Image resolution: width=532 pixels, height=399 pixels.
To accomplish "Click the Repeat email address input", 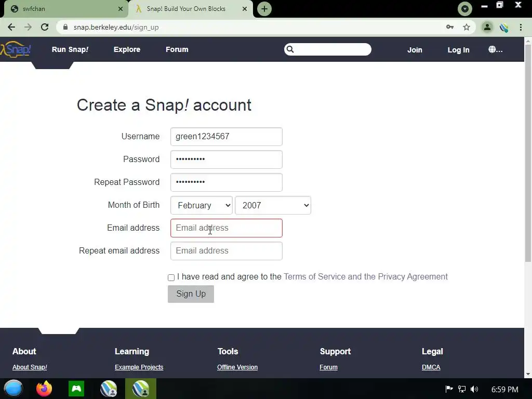I will pyautogui.click(x=227, y=251).
